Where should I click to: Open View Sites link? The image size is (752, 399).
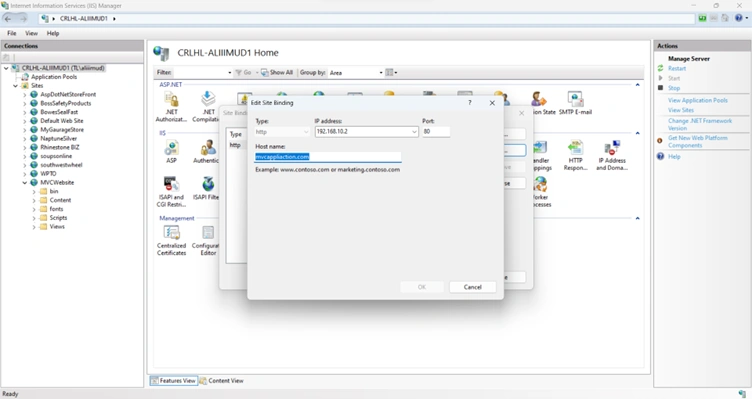(681, 110)
